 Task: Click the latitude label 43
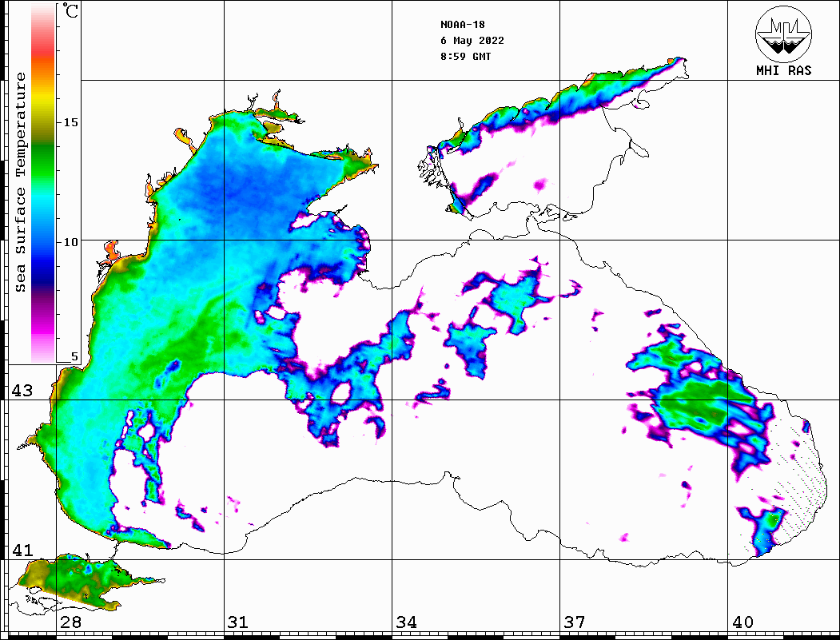coord(22,391)
